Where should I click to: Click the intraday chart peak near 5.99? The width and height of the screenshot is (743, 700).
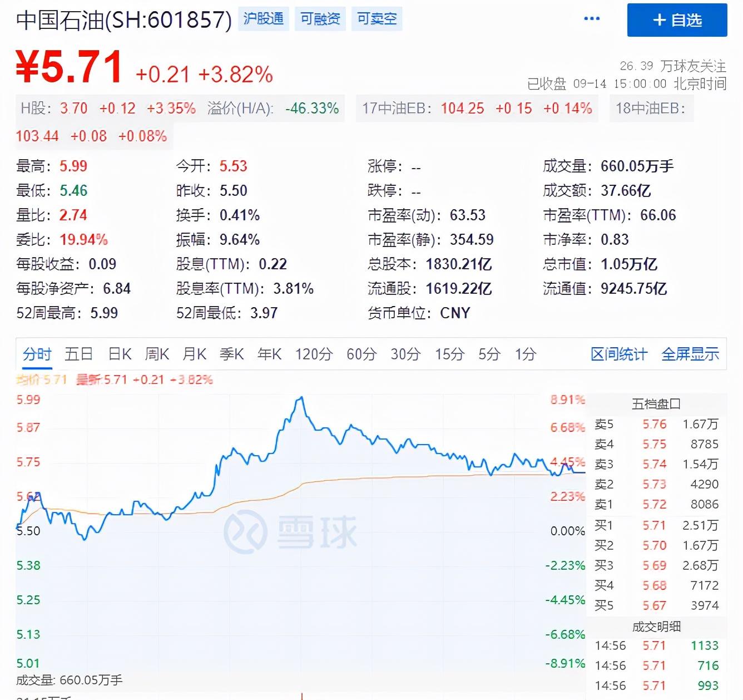(x=301, y=397)
